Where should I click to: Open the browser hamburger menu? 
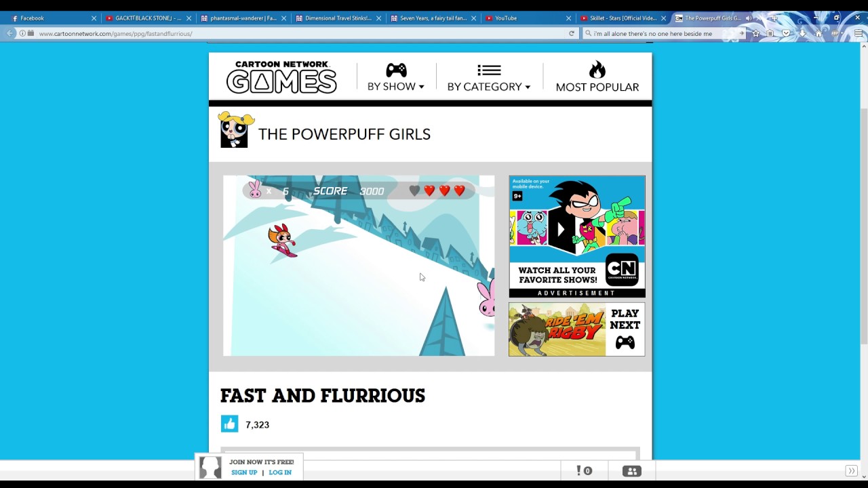859,33
